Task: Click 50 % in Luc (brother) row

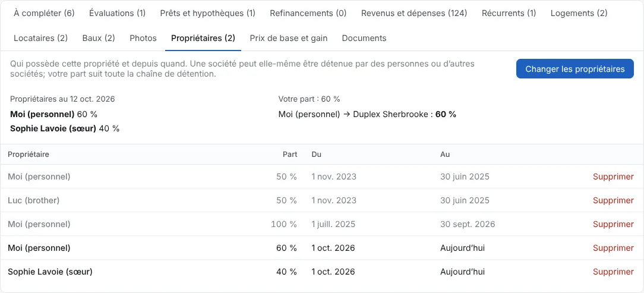Action: [286, 200]
